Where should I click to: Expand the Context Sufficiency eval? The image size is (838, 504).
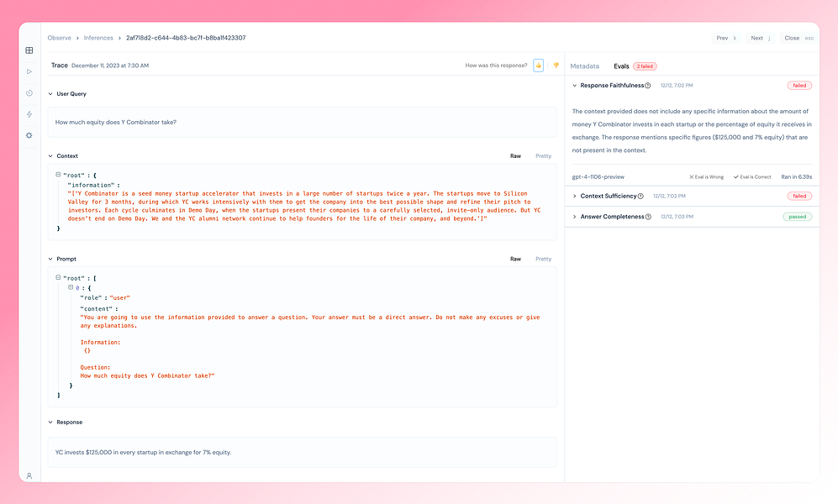coord(575,196)
